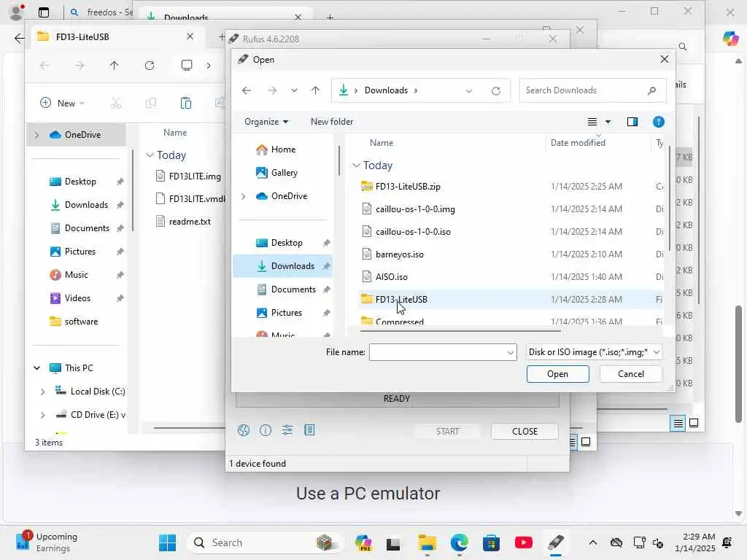This screenshot has width=747, height=560.
Task: Open New menu in Explorer
Action: [63, 103]
